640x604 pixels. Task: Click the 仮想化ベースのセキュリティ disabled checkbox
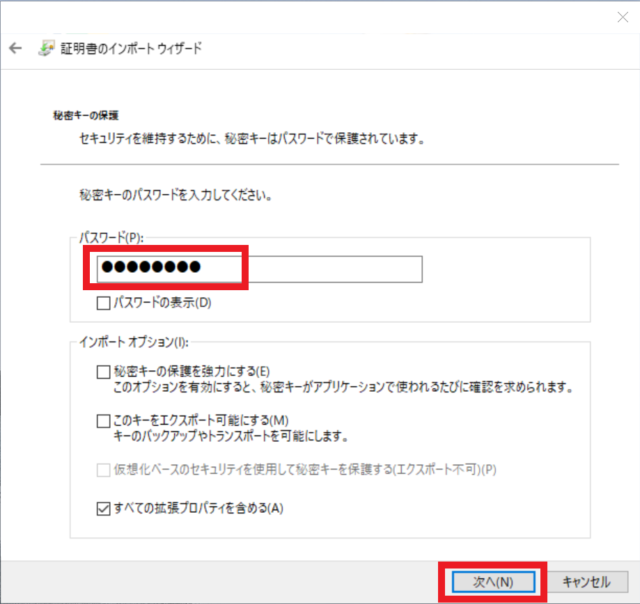click(x=103, y=470)
